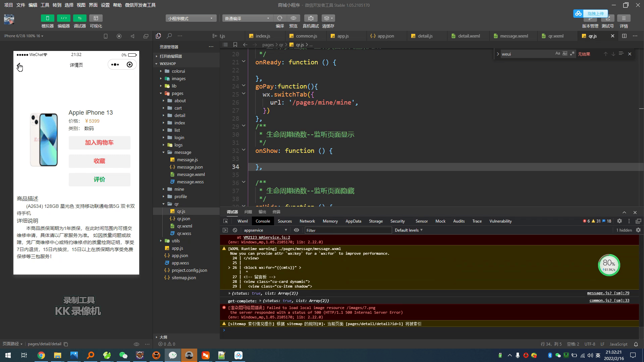Open the Network tab in debugger
This screenshot has width=644, height=362.
307,221
